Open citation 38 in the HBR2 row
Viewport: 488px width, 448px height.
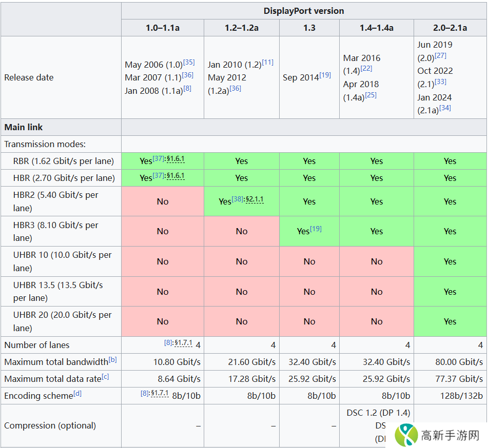click(x=237, y=199)
